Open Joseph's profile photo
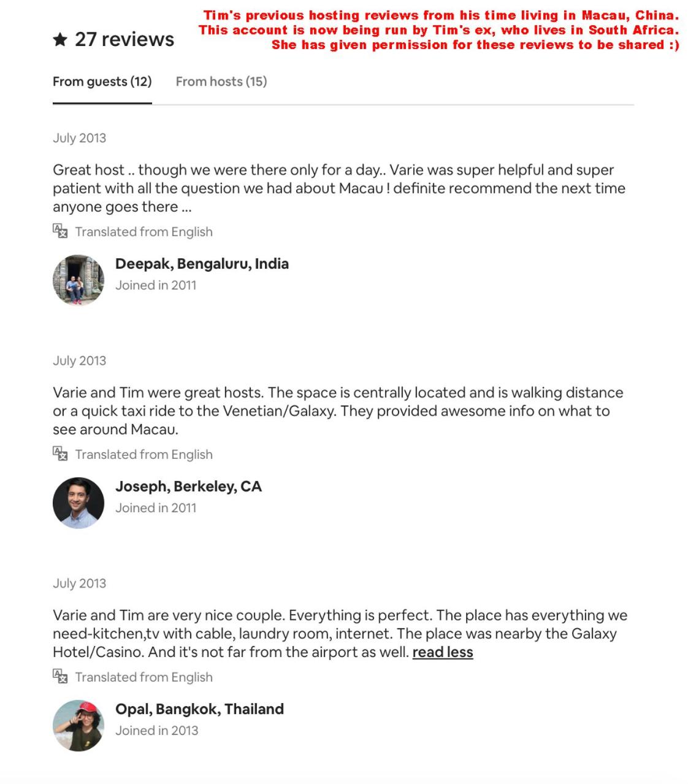 78,502
